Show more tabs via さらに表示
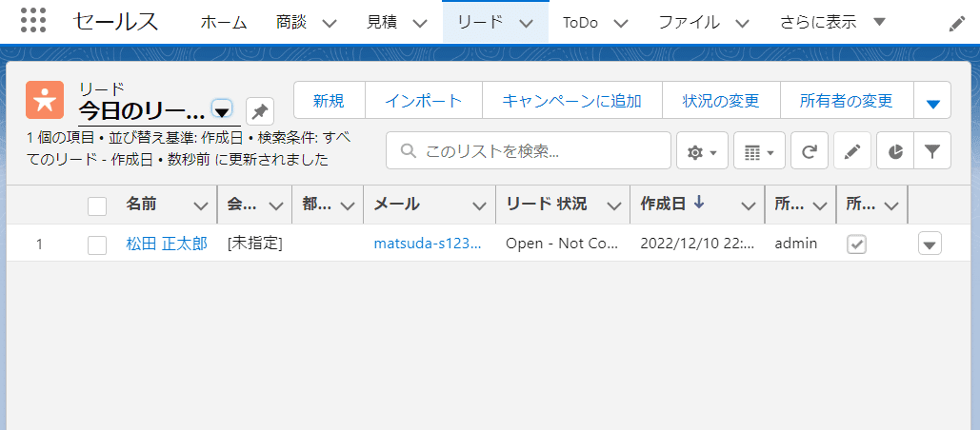Screen dimensions: 980x430 click(832, 23)
